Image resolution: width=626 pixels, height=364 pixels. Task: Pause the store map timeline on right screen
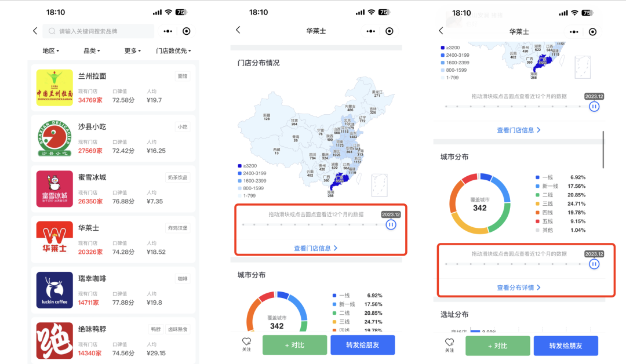tap(594, 107)
